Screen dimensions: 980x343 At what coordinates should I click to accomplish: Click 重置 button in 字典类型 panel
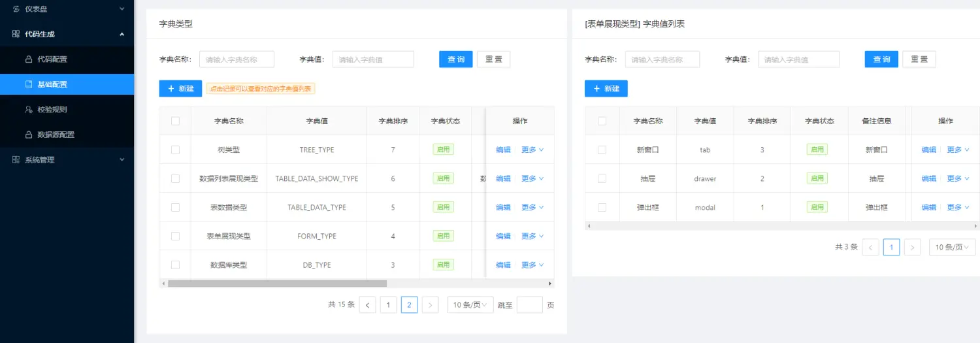(x=493, y=59)
